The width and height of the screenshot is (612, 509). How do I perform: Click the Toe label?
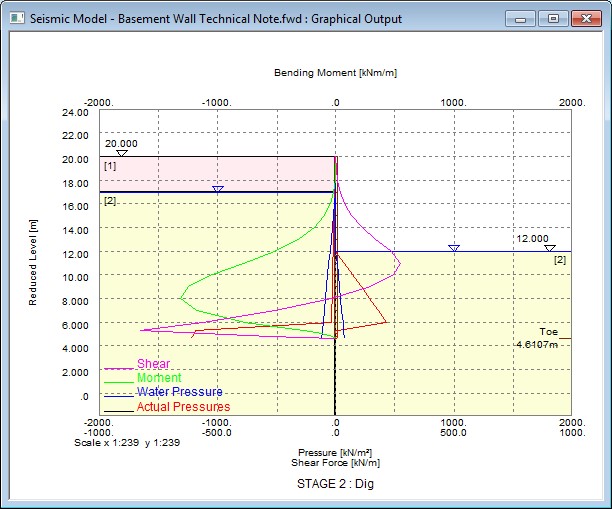(x=548, y=332)
